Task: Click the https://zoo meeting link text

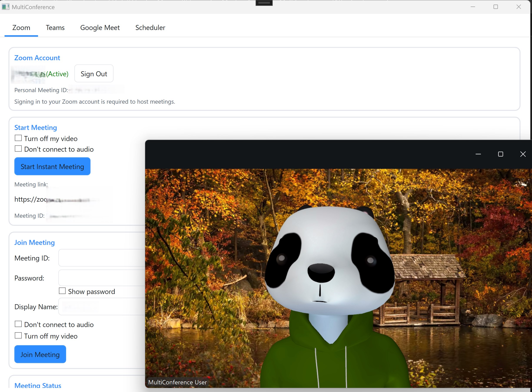Action: 30,199
